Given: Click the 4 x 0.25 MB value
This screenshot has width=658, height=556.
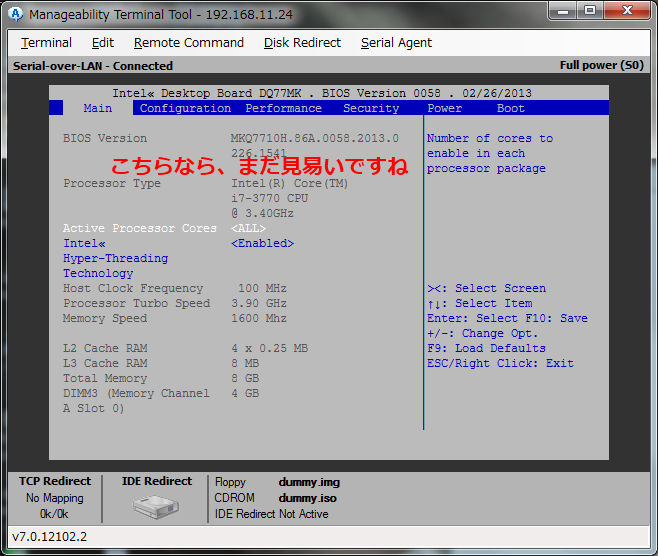Looking at the screenshot, I should (x=269, y=348).
